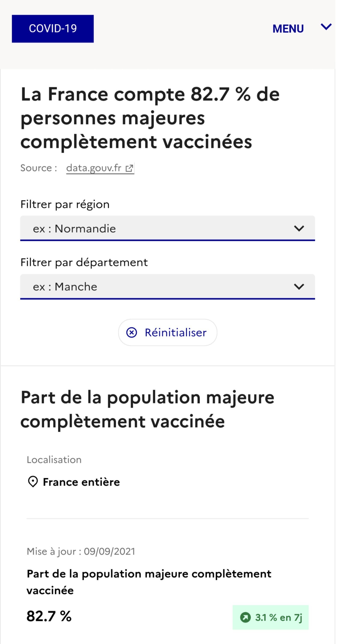The height and width of the screenshot is (644, 352).
Task: Click the location pin icon
Action: (33, 482)
